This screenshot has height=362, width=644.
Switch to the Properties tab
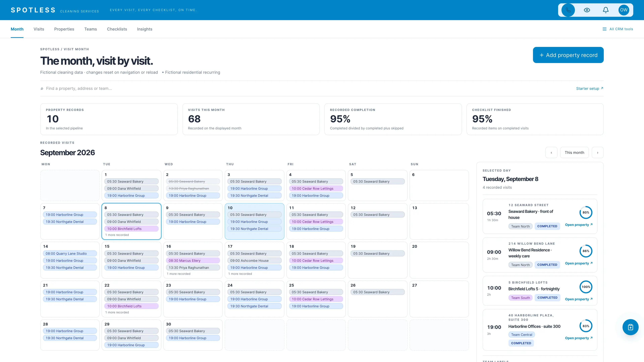pos(64,29)
